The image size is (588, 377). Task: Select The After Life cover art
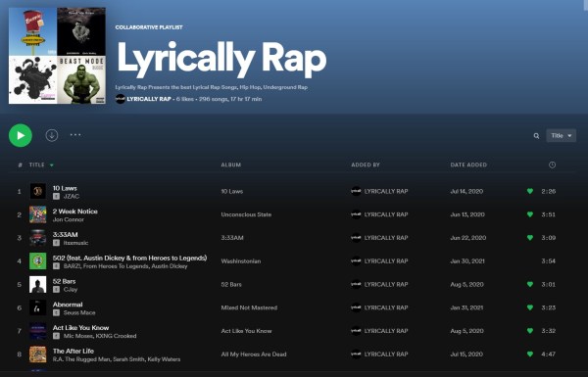pyautogui.click(x=38, y=353)
